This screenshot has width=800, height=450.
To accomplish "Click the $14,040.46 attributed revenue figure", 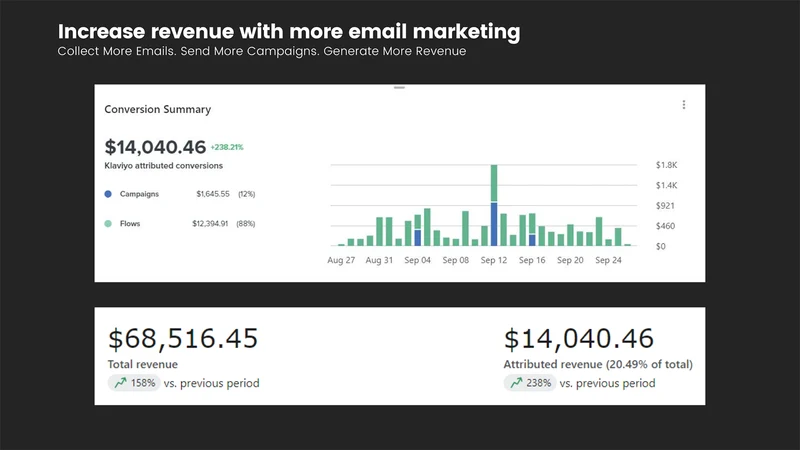I will [579, 339].
